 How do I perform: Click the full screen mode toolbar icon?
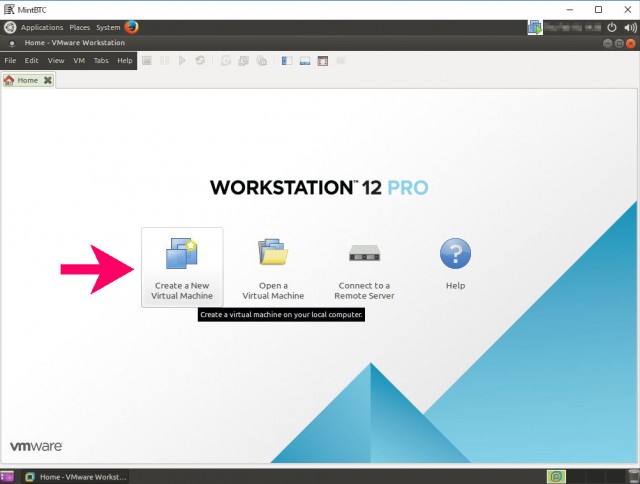pos(323,61)
